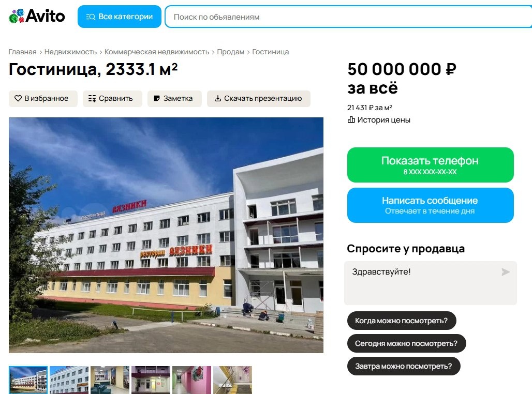This screenshot has width=532, height=394.
Task: Choose Когда можно посмотреть? quick question
Action: coord(402,321)
